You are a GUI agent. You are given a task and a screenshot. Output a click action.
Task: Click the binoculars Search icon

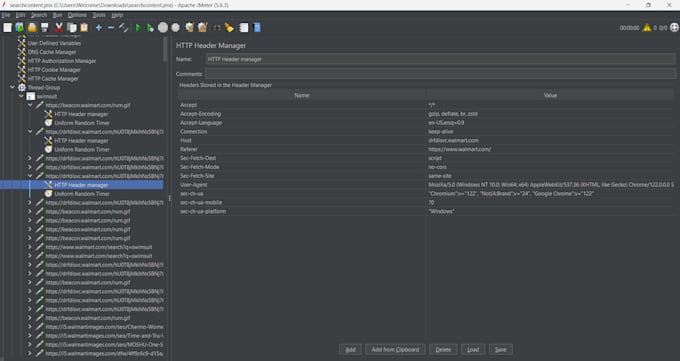tap(216, 28)
